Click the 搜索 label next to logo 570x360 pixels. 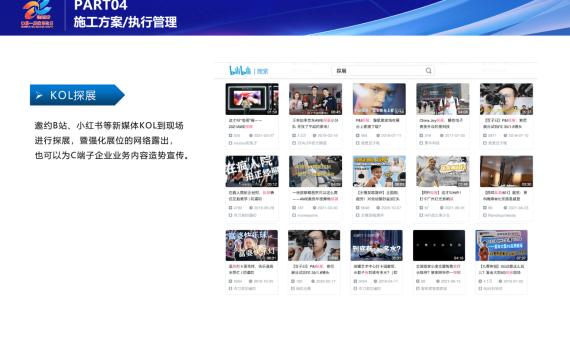click(262, 71)
